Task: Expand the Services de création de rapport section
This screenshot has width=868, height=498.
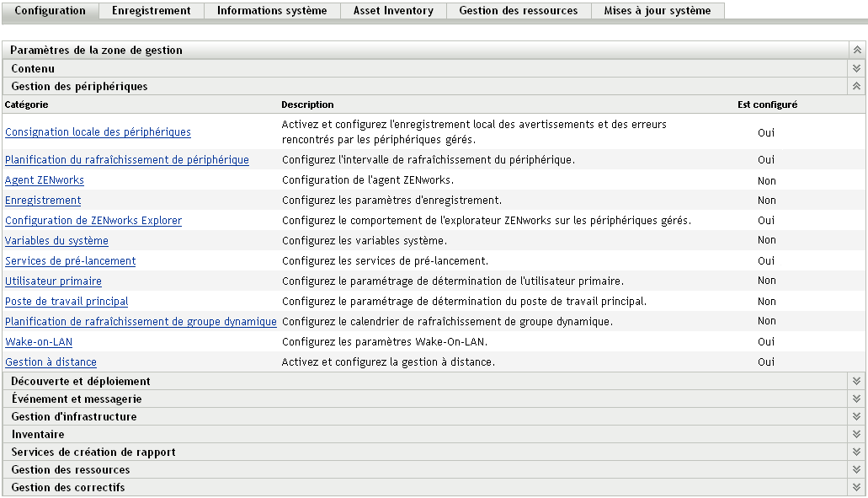Action: (x=856, y=452)
